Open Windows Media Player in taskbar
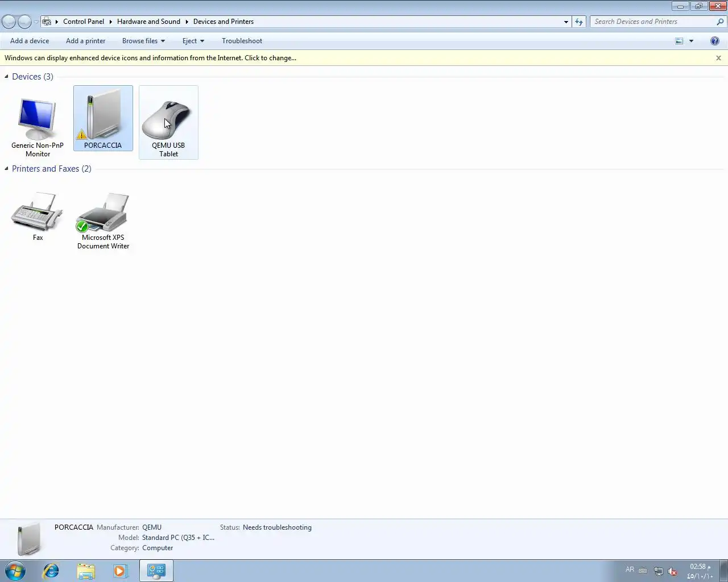Viewport: 728px width, 582px height. [121, 571]
